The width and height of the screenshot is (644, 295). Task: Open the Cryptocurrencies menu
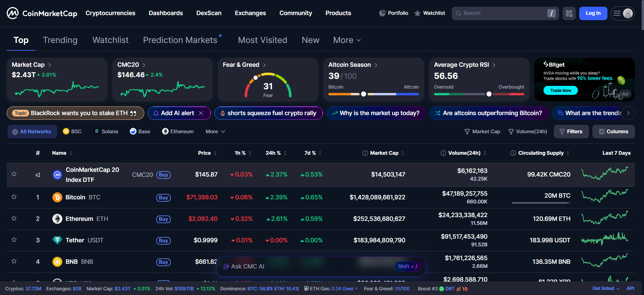(110, 13)
